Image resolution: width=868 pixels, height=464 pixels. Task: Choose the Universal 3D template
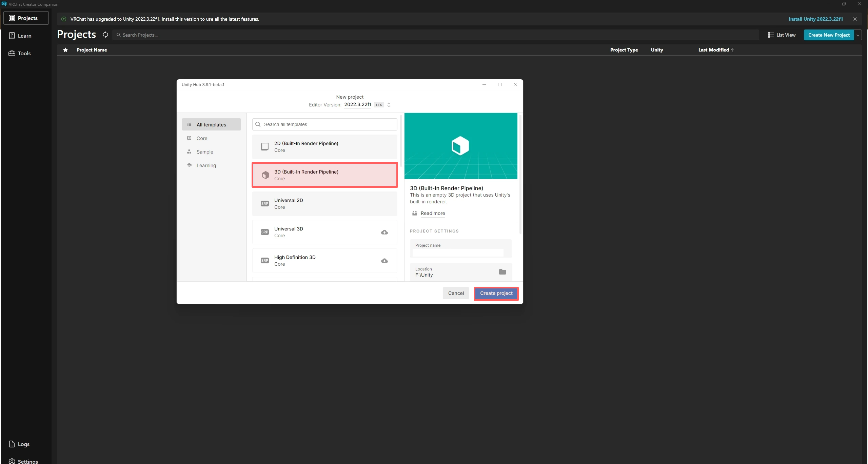coord(324,232)
